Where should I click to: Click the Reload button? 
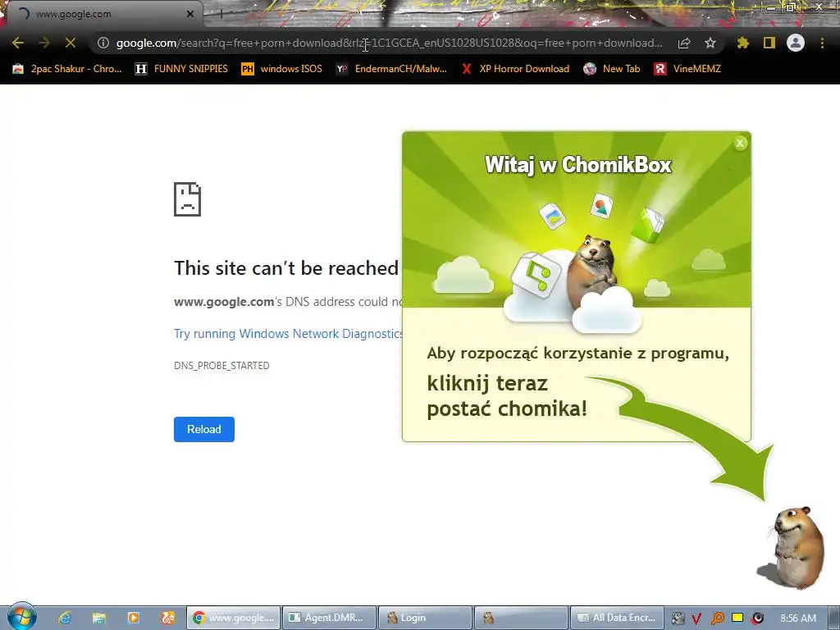[x=204, y=429]
